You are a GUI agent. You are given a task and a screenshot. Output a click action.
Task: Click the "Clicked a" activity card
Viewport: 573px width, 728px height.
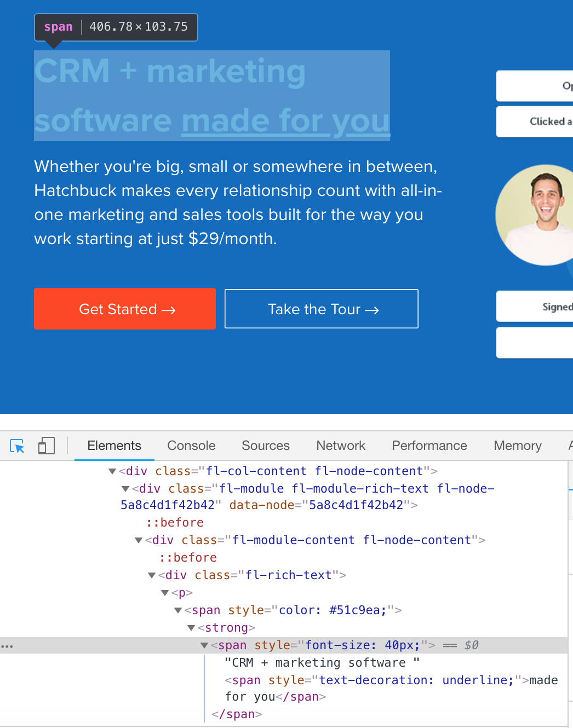535,122
